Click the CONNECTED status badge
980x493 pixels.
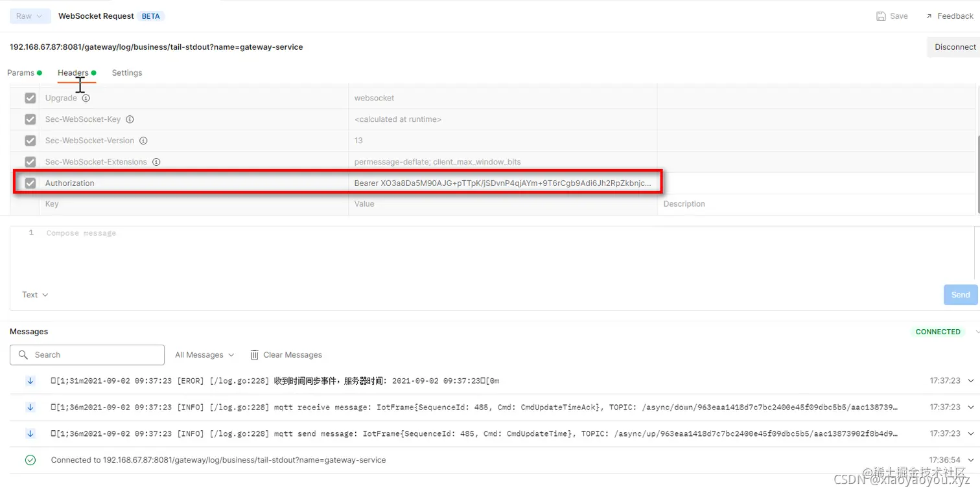coord(938,332)
